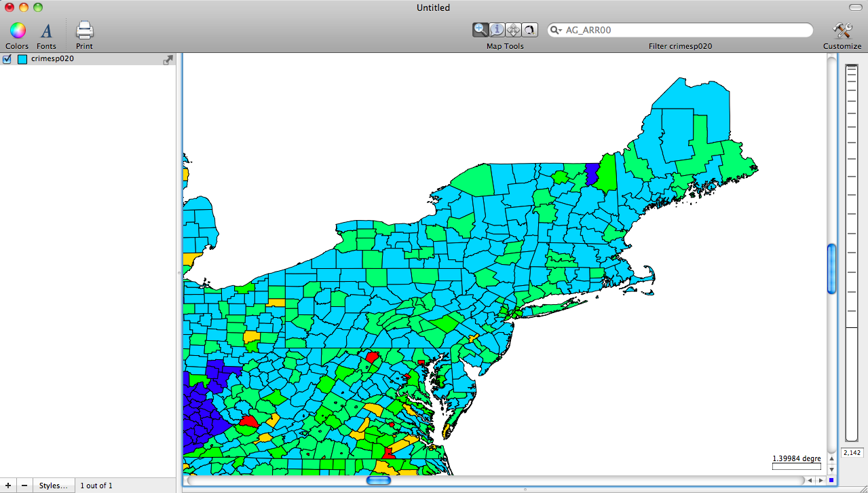Image resolution: width=868 pixels, height=493 pixels.
Task: Choose the Pan map tool
Action: click(513, 29)
